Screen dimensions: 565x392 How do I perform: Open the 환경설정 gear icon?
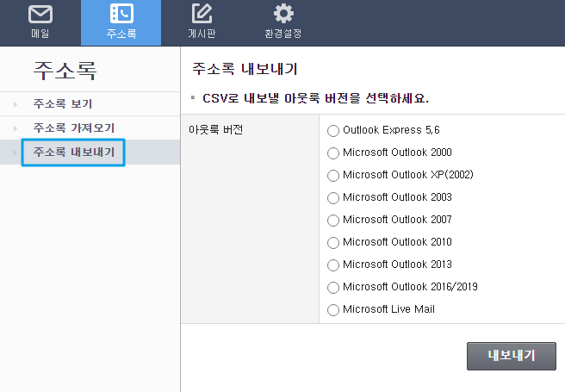tap(283, 14)
